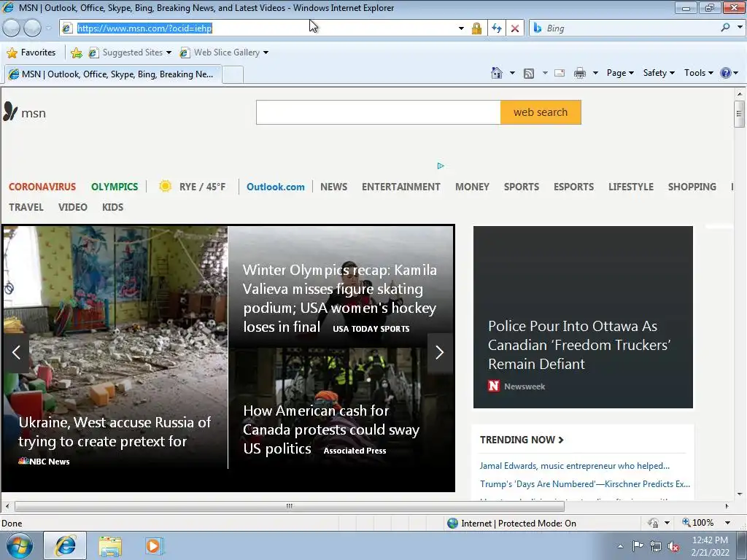Image resolution: width=747 pixels, height=560 pixels.
Task: Click the sun weather icon
Action: 165,186
